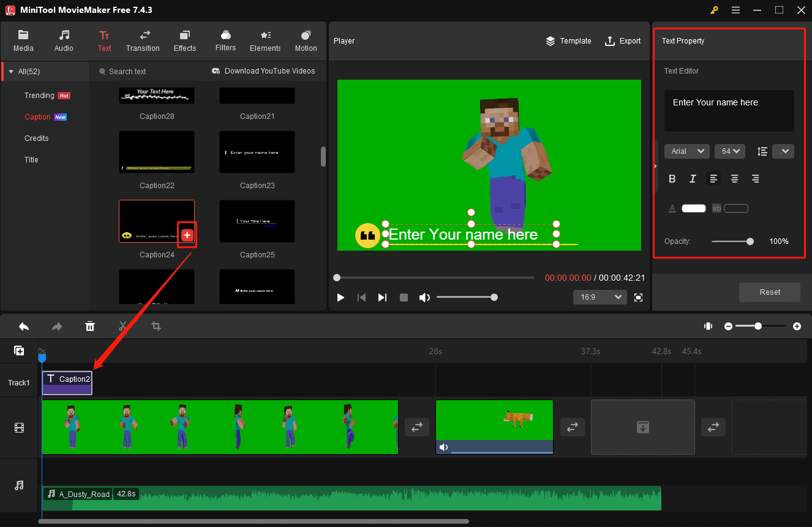Add transition between first two clips
Viewport: 812px width, 527px height.
click(417, 427)
